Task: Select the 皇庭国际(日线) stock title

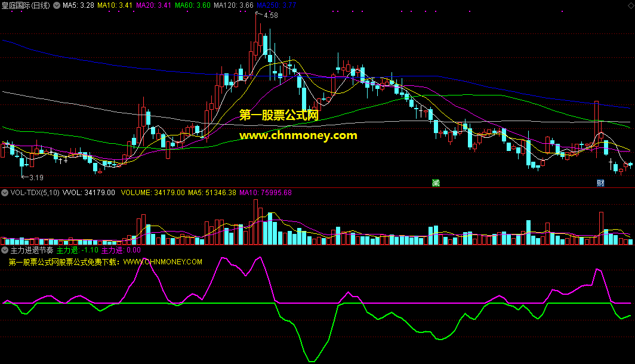Action: (26, 5)
